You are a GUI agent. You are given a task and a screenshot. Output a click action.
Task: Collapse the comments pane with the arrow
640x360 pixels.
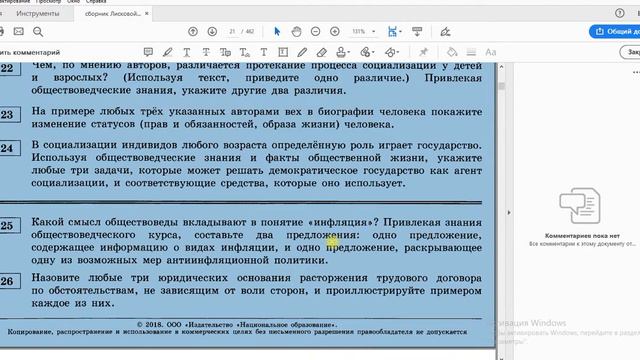pyautogui.click(x=509, y=213)
